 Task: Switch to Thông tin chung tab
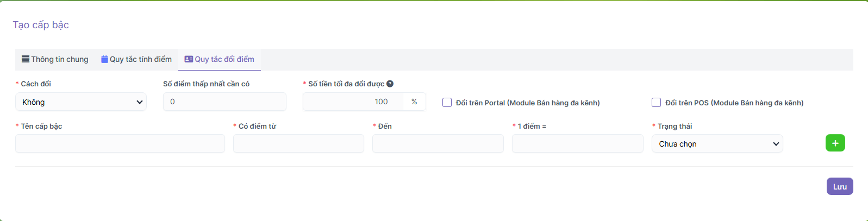[x=55, y=59]
